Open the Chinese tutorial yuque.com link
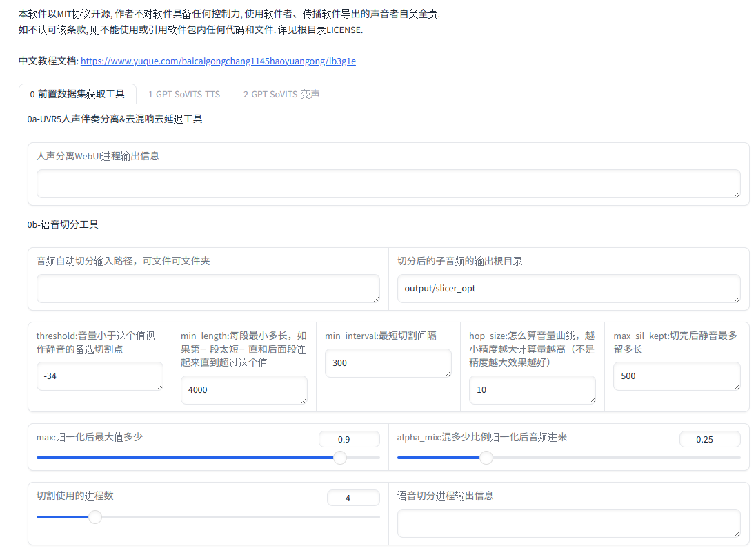The image size is (756, 553). [x=218, y=61]
